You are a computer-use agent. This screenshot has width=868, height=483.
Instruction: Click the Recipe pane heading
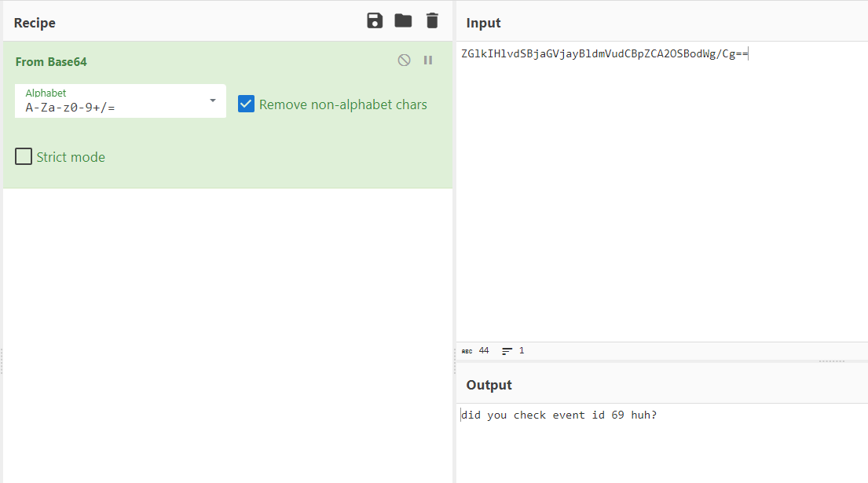(35, 23)
